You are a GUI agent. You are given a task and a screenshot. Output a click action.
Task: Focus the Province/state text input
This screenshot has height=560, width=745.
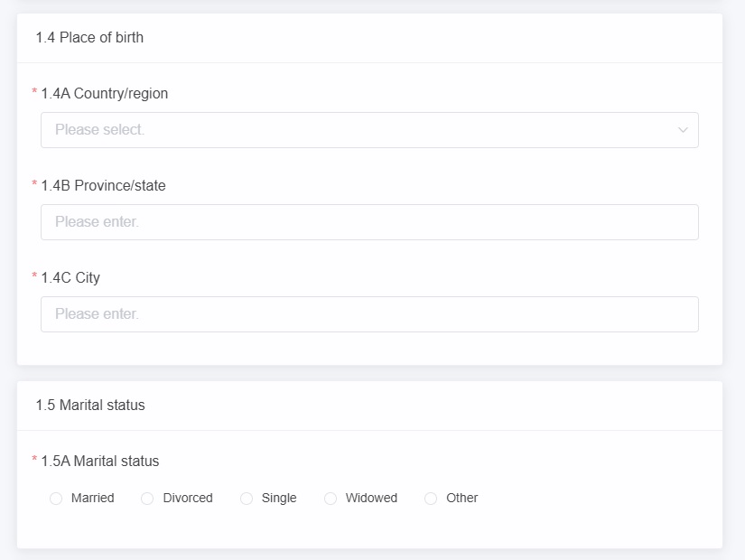[369, 222]
